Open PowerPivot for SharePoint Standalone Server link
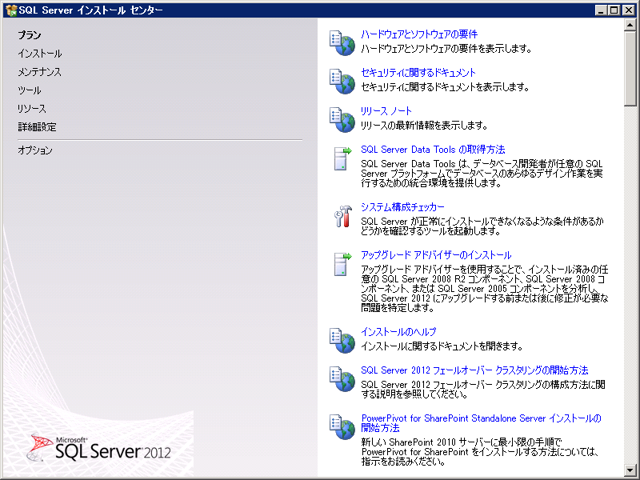The image size is (640, 480). coord(481,423)
